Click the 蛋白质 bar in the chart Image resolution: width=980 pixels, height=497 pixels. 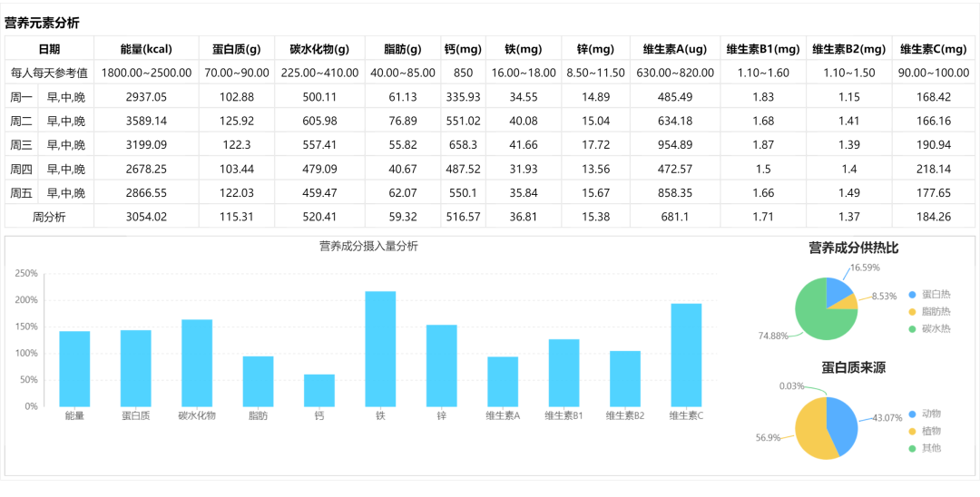135,367
